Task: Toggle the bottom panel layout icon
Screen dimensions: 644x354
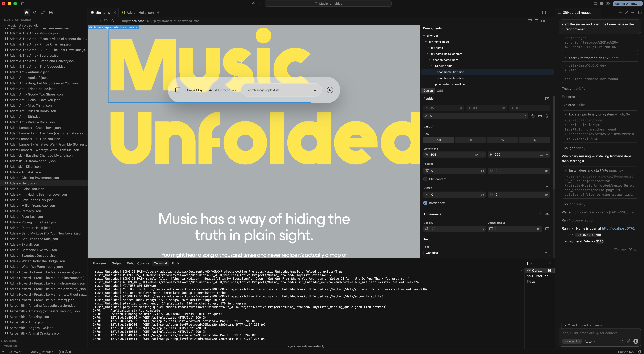Action: point(596,4)
